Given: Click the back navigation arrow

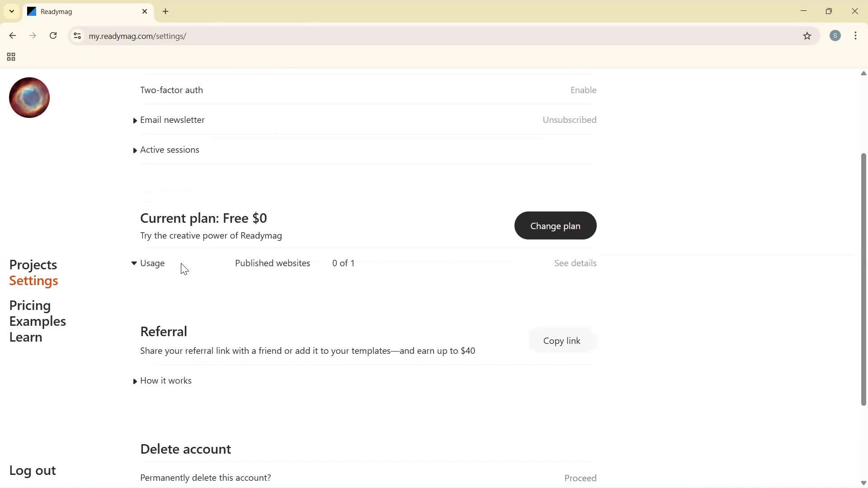Looking at the screenshot, I should click(12, 36).
